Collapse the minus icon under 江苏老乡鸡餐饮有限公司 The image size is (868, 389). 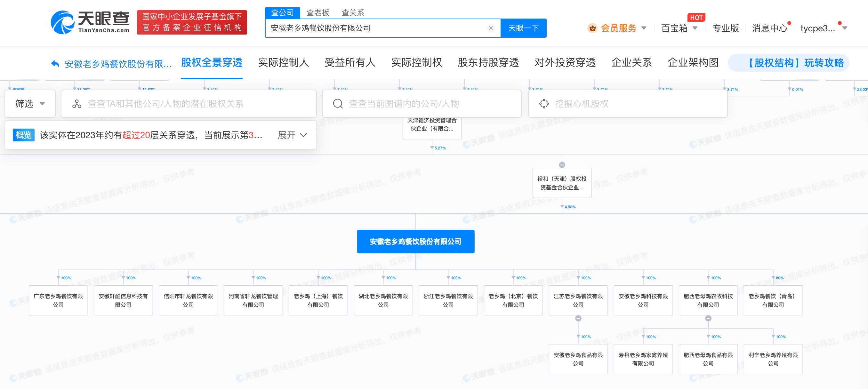pos(578,318)
